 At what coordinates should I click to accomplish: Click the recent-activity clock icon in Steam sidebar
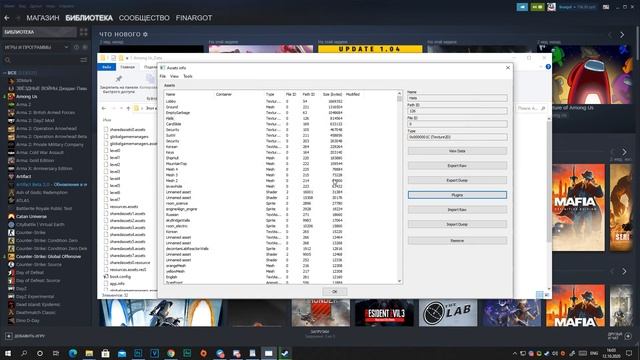pyautogui.click(x=76, y=47)
